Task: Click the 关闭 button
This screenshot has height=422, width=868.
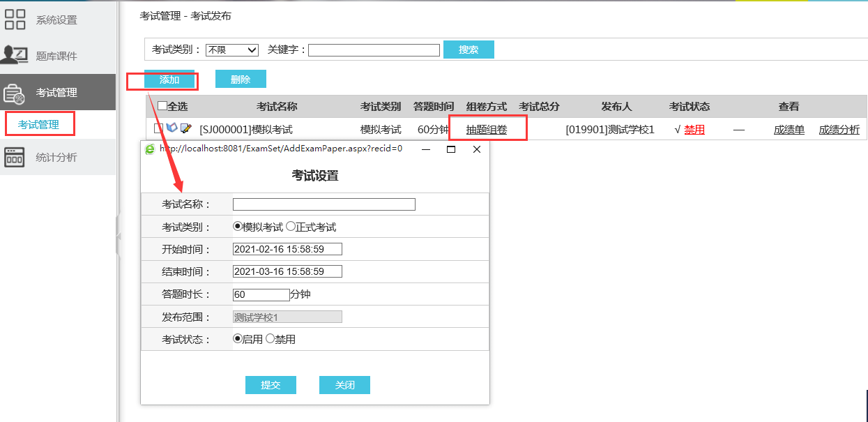Action: [x=344, y=385]
